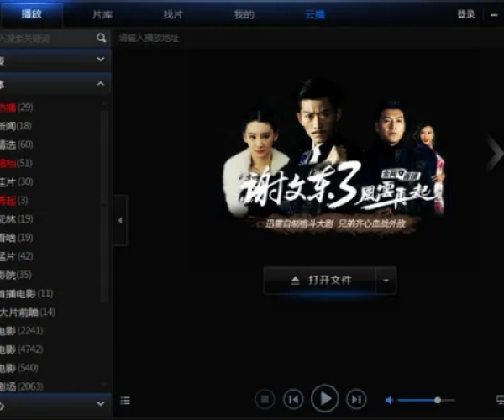Click the 登录 login link

tap(465, 14)
